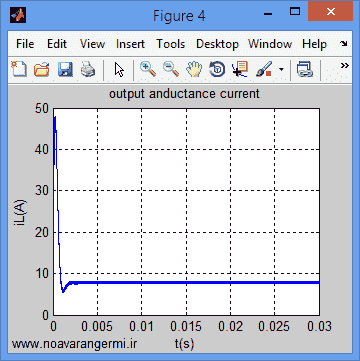Click the MATLAB icon in the title bar

[x=18, y=15]
